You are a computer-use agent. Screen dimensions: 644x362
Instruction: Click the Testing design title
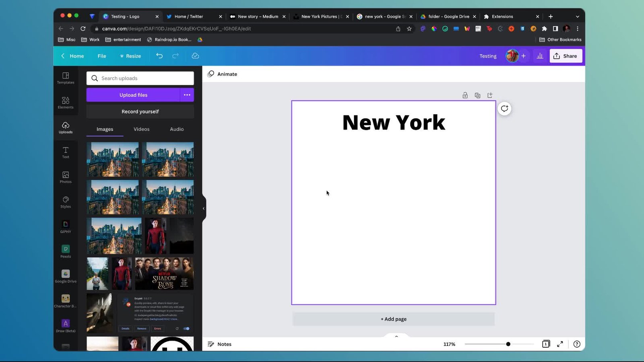488,56
